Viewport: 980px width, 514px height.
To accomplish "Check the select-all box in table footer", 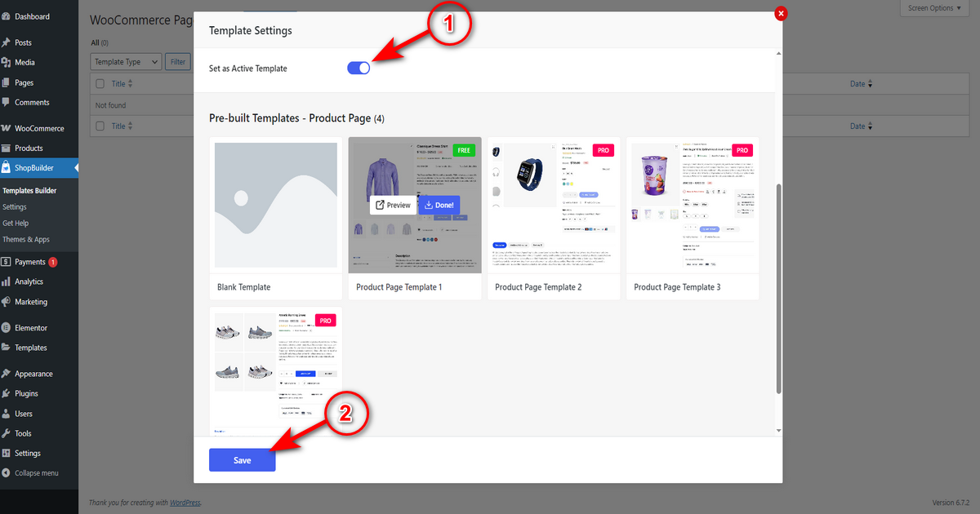I will coord(100,126).
